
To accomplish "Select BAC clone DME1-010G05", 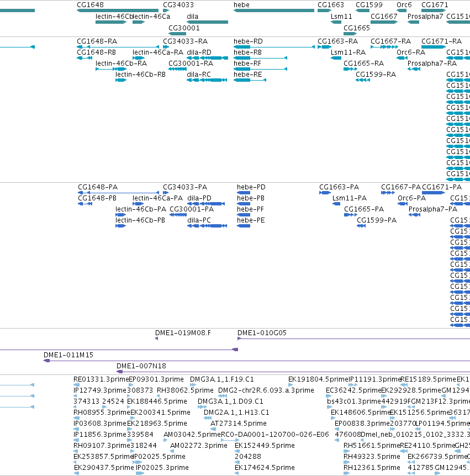I will coord(262,333).
